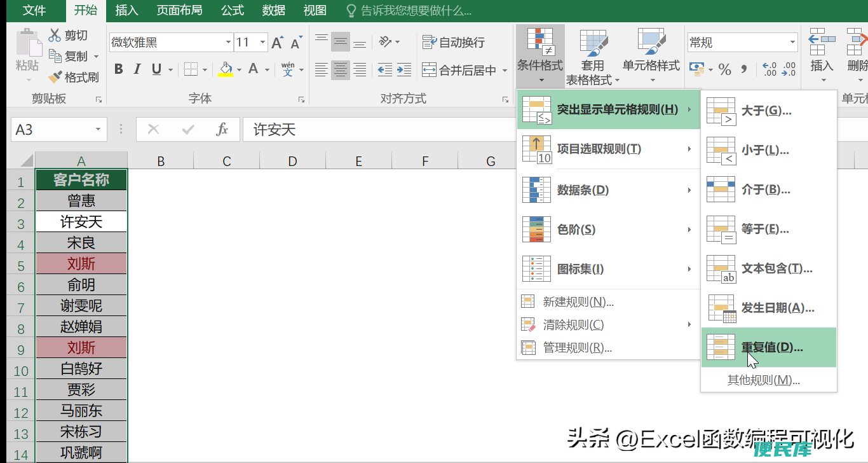This screenshot has width=868, height=463.
Task: Click the Borders icon
Action: click(x=190, y=69)
